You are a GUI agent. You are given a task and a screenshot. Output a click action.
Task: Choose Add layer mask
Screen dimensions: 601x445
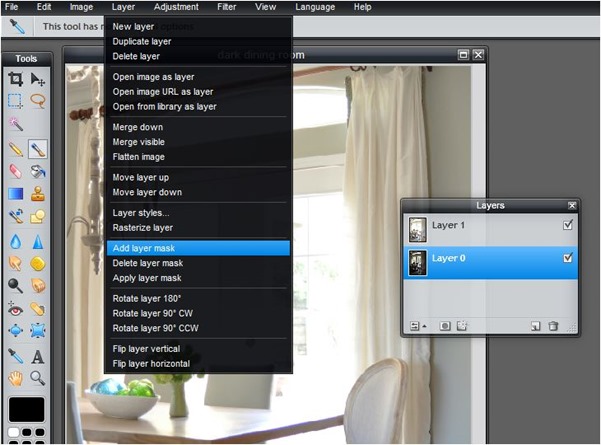198,248
